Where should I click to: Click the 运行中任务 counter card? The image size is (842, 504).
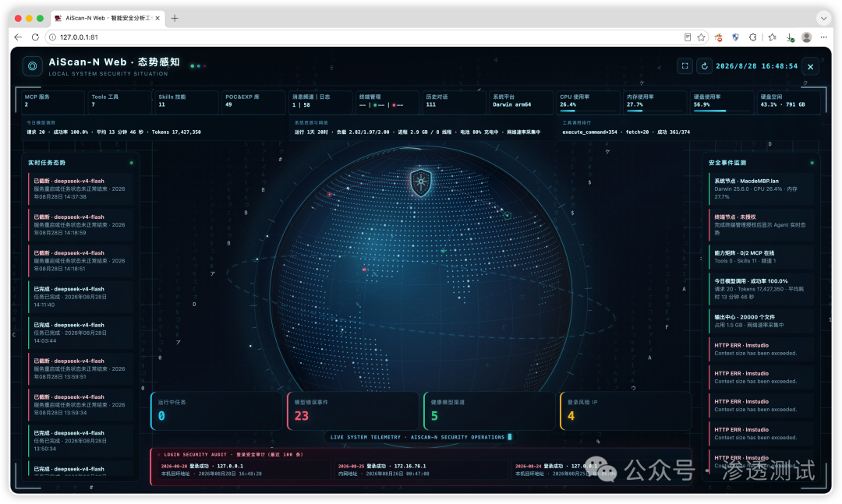coord(217,411)
